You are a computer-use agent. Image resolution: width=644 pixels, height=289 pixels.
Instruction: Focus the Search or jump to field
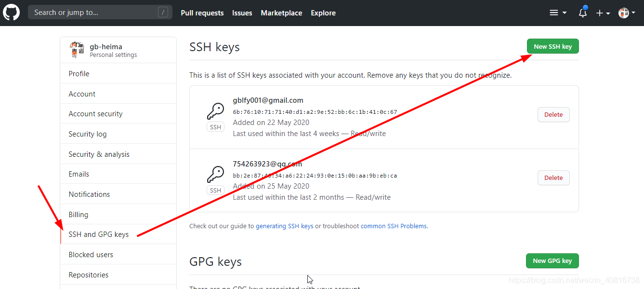pyautogui.click(x=100, y=13)
